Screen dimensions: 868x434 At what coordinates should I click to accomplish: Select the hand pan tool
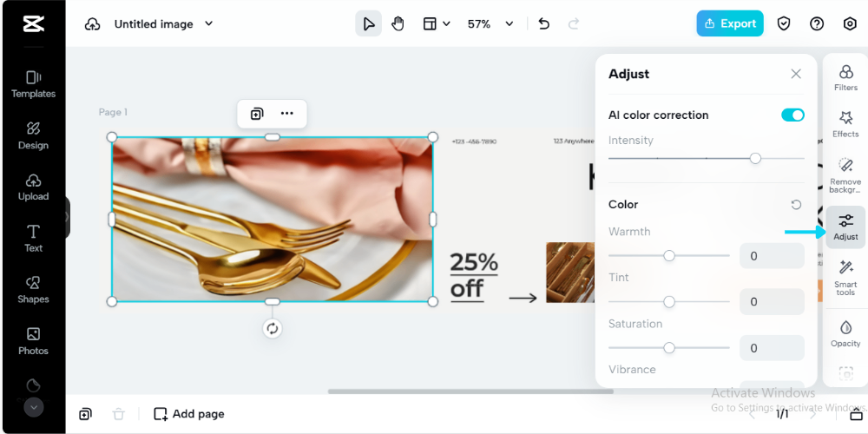click(398, 23)
